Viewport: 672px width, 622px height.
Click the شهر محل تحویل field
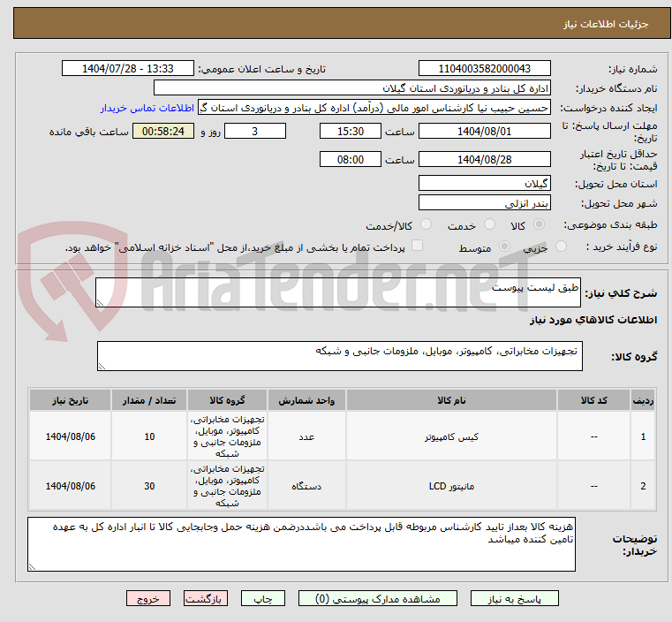[x=484, y=202]
